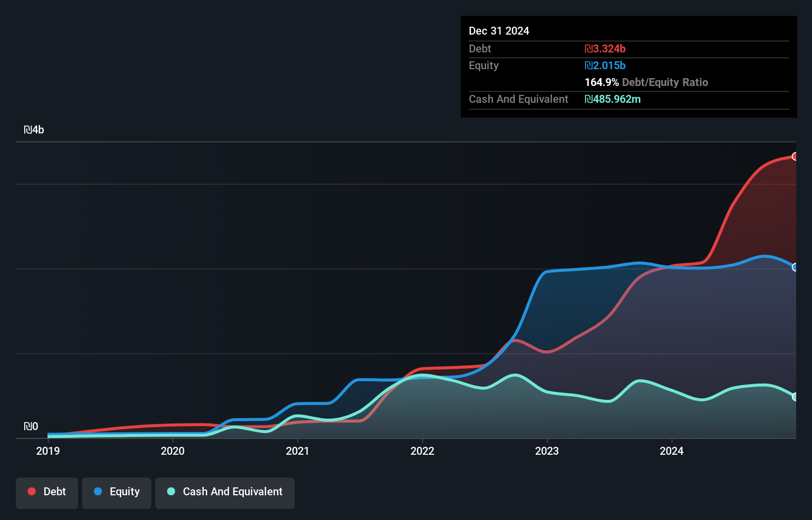
Task: Click the ₪485.962m cash value
Action: click(613, 99)
